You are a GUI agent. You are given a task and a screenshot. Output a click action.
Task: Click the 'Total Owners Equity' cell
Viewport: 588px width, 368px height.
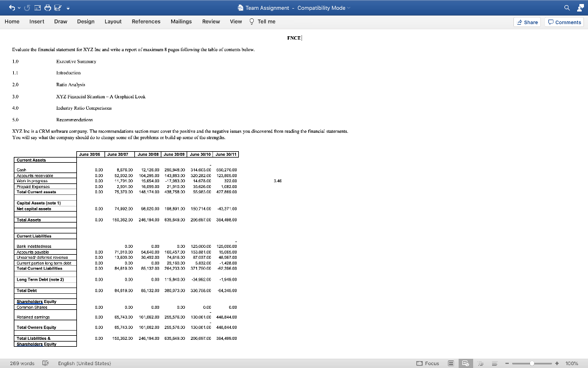[x=45, y=327]
